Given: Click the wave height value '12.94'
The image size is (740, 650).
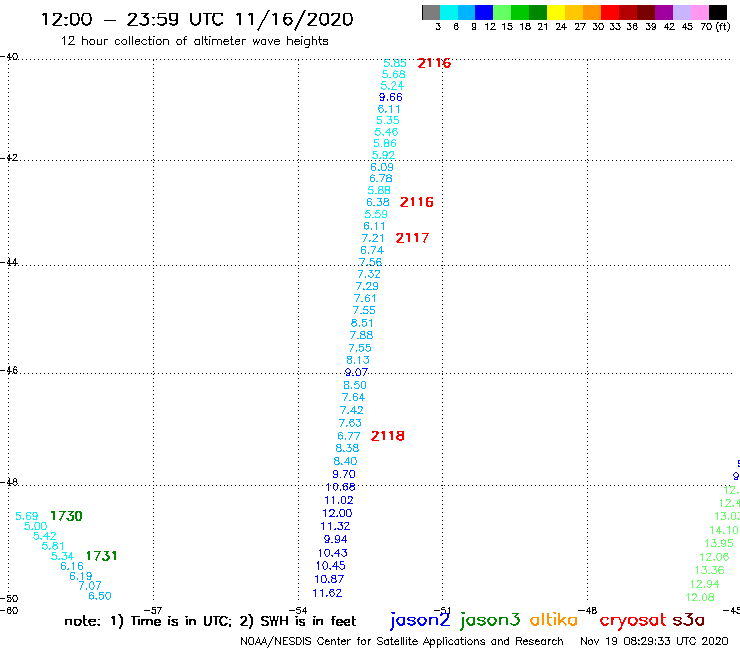Looking at the screenshot, I should [x=705, y=584].
